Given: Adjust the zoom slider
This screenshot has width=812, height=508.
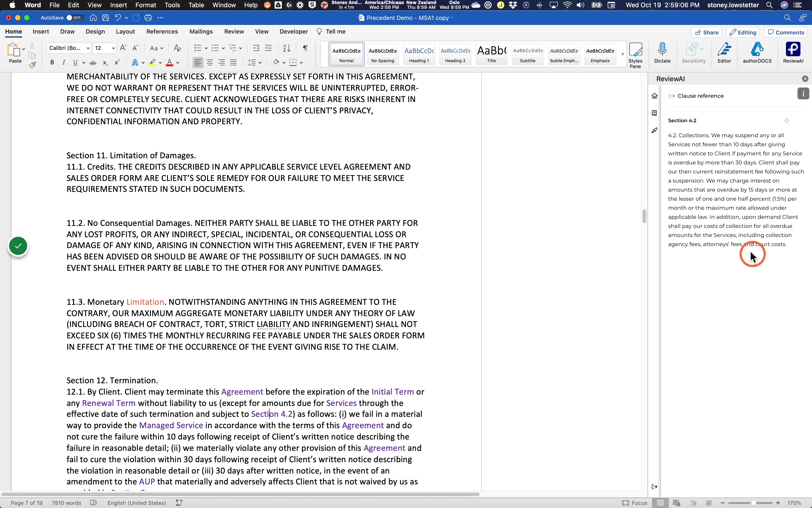Looking at the screenshot, I should pos(754,503).
